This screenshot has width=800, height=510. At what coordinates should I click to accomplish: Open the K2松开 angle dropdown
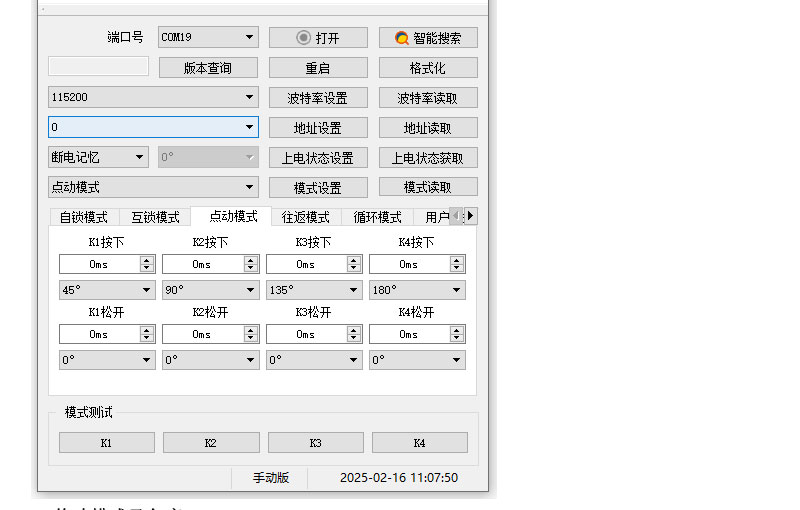[211, 360]
